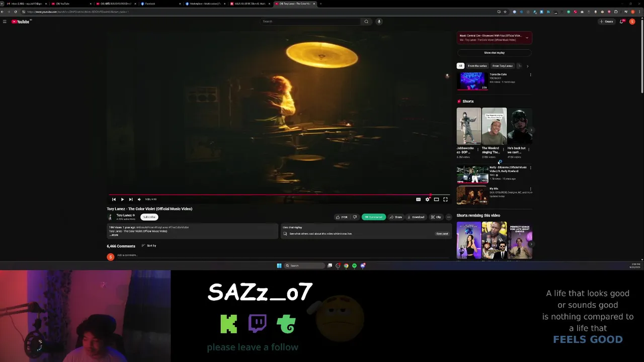
Task: Switch the player to theater mode
Action: [x=436, y=200]
